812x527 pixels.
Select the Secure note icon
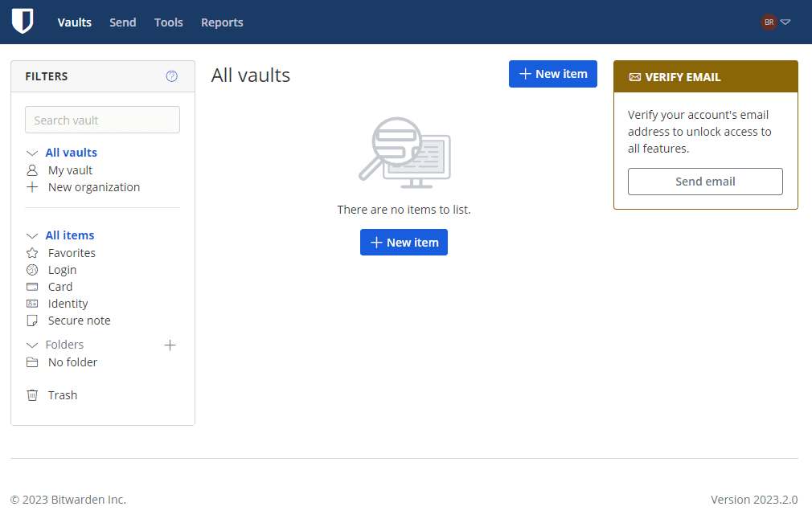coord(32,320)
